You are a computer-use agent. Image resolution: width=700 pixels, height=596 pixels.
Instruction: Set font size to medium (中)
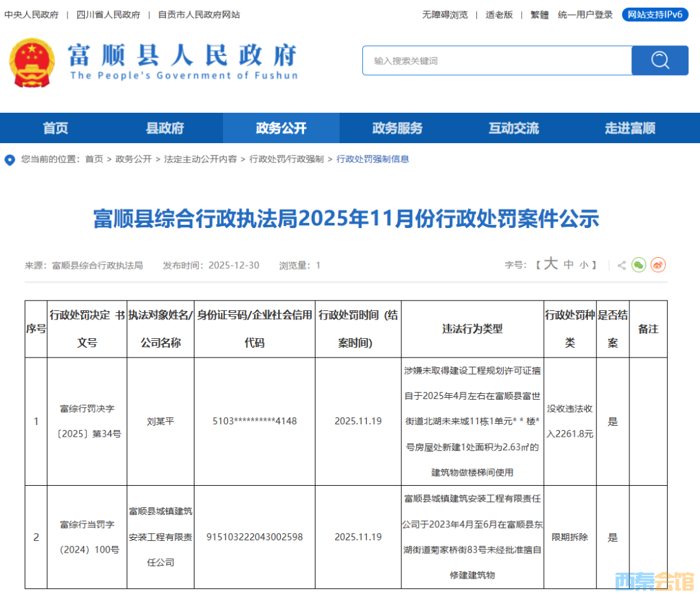point(568,265)
